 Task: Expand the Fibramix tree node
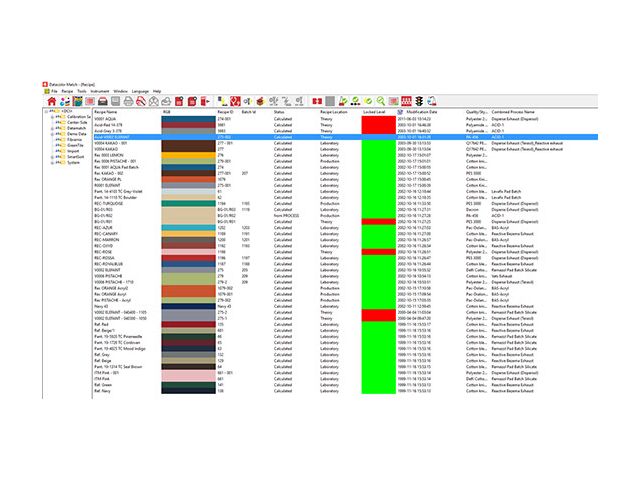(x=52, y=140)
